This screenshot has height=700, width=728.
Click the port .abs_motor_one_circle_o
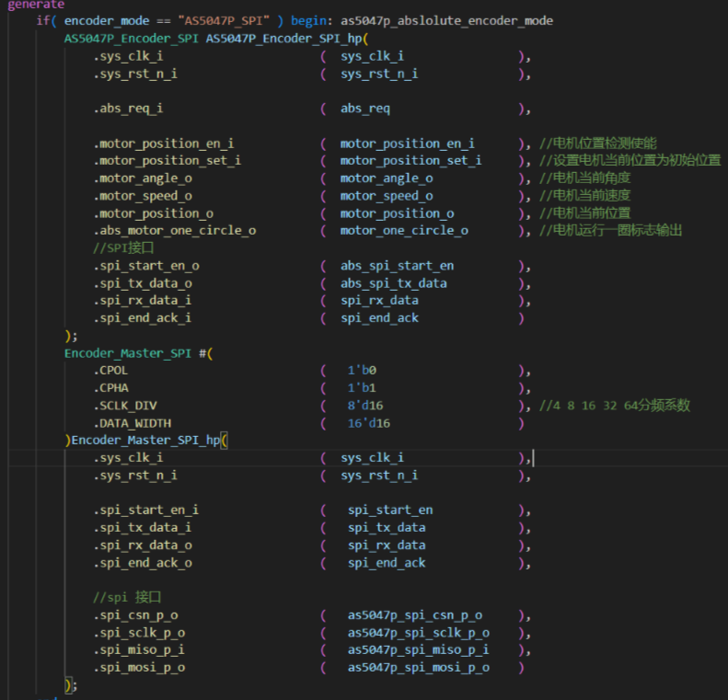(x=175, y=231)
